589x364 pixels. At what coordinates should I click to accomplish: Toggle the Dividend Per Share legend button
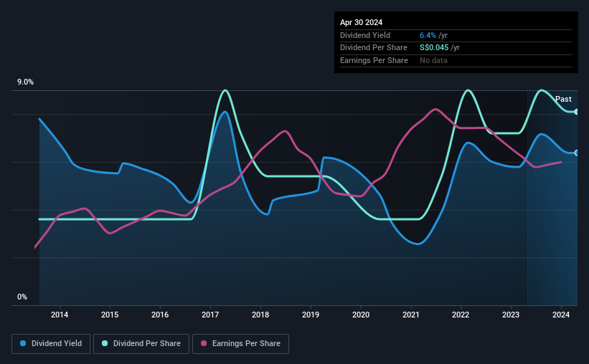[141, 344]
